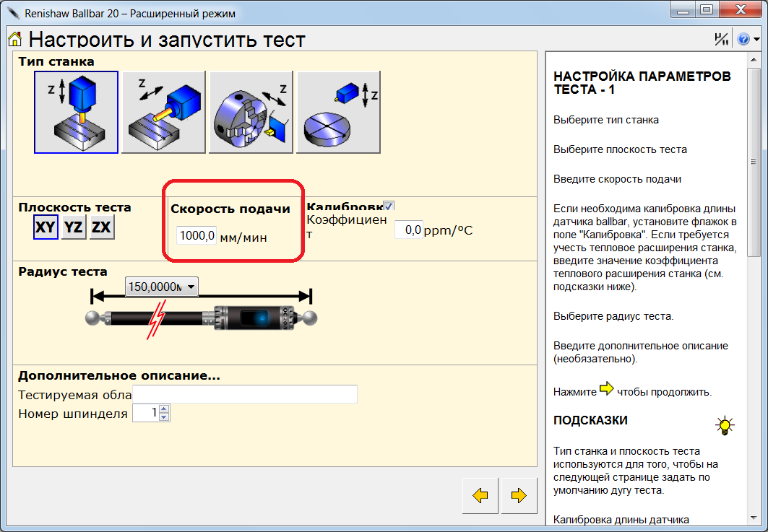Click the Радиус теста label
Screen dimensions: 768x532
click(x=63, y=271)
